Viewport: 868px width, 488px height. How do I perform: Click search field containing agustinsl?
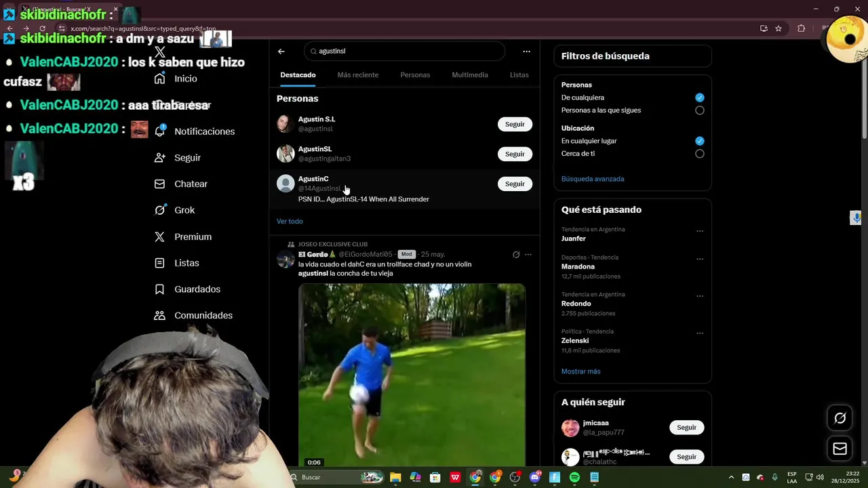click(405, 52)
